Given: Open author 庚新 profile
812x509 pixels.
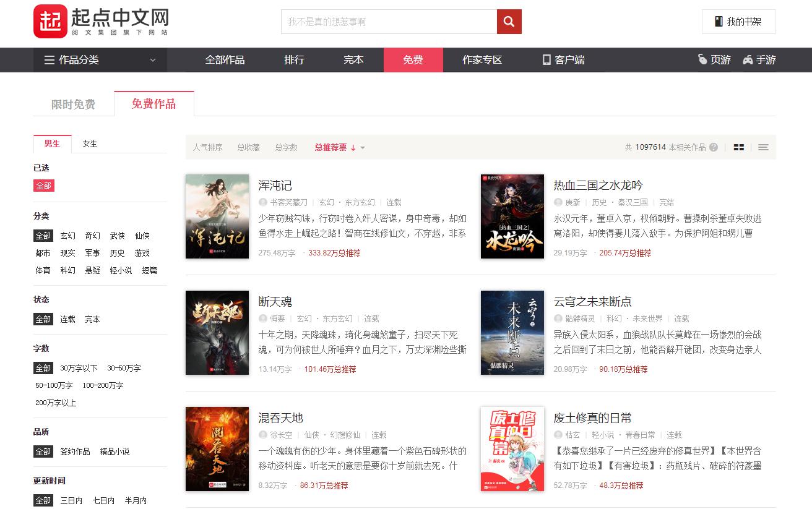Looking at the screenshot, I should pos(573,202).
